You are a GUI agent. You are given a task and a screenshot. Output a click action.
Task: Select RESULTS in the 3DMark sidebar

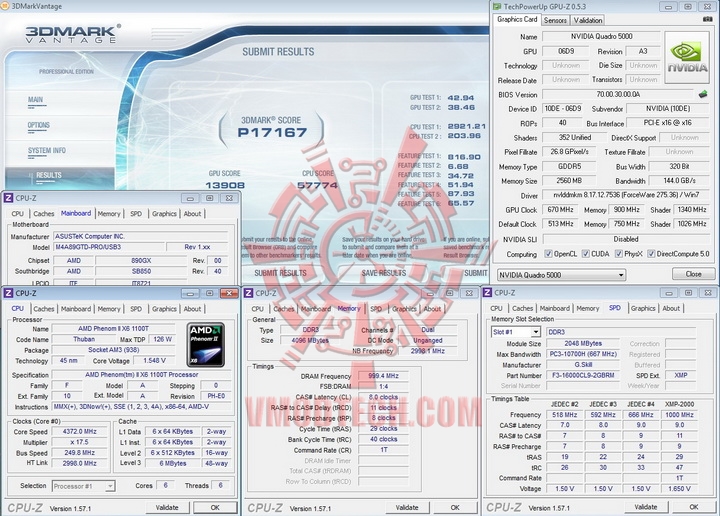click(x=49, y=175)
